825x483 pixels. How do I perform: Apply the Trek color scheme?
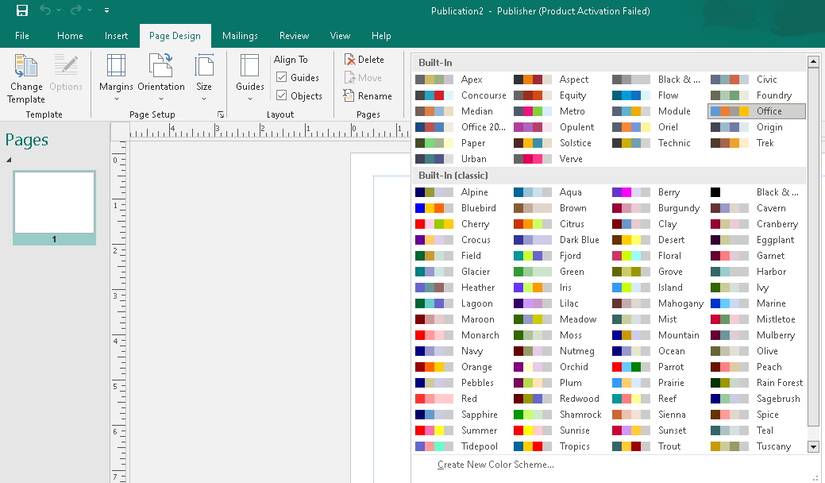coord(754,143)
